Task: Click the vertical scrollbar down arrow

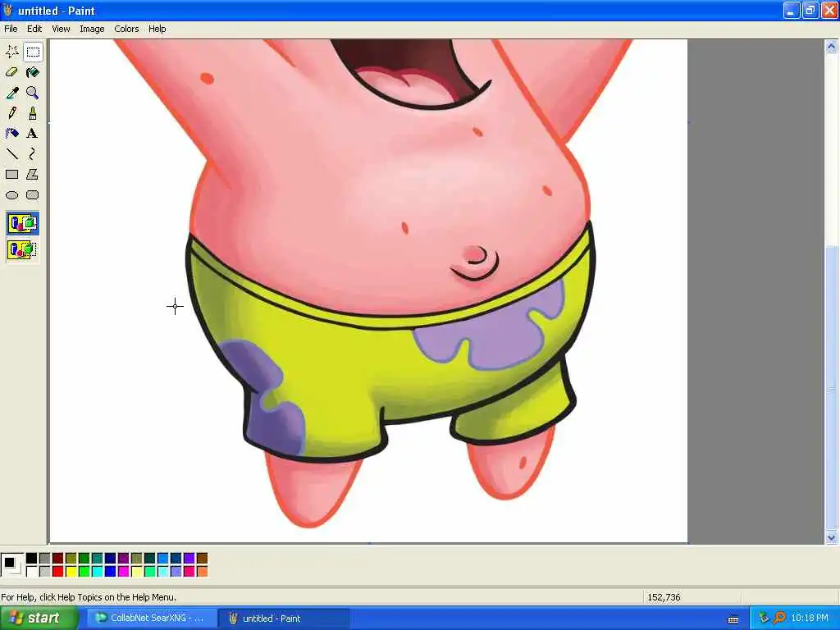Action: pos(831,537)
